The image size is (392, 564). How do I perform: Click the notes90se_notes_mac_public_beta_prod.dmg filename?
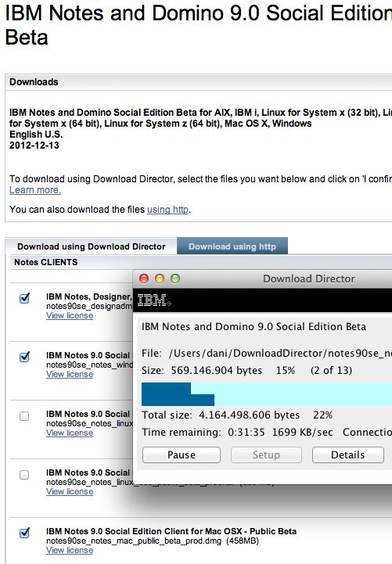pyautogui.click(x=134, y=541)
